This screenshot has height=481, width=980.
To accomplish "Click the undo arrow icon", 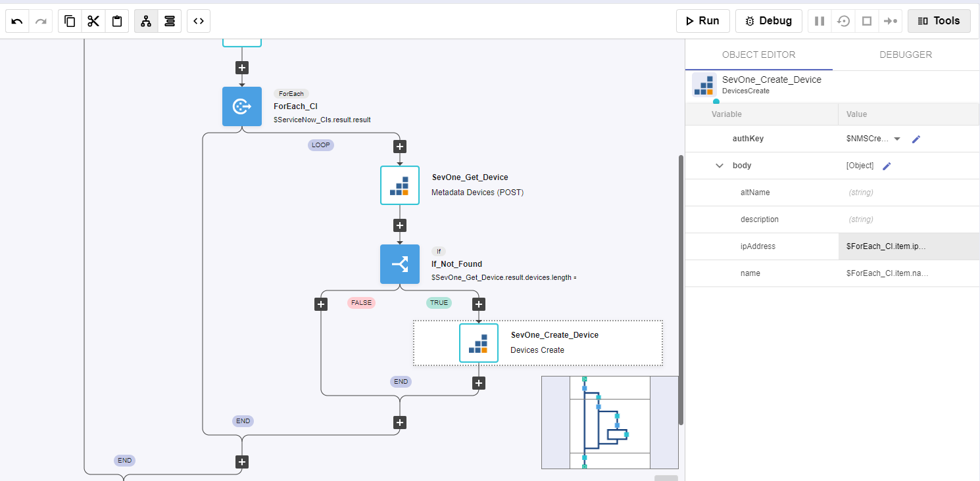I will tap(17, 21).
